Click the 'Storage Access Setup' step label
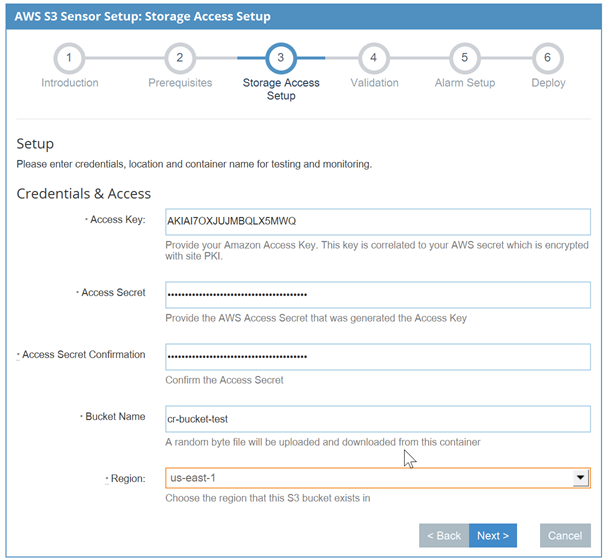 (281, 89)
